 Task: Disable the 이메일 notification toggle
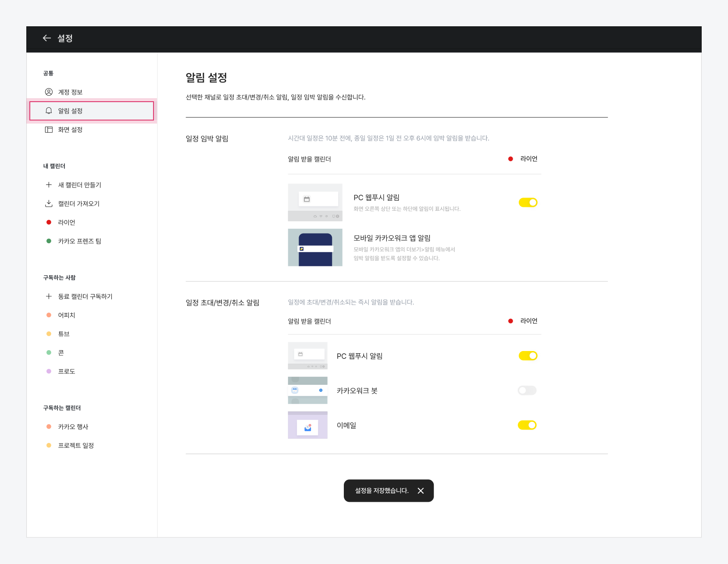[527, 425]
